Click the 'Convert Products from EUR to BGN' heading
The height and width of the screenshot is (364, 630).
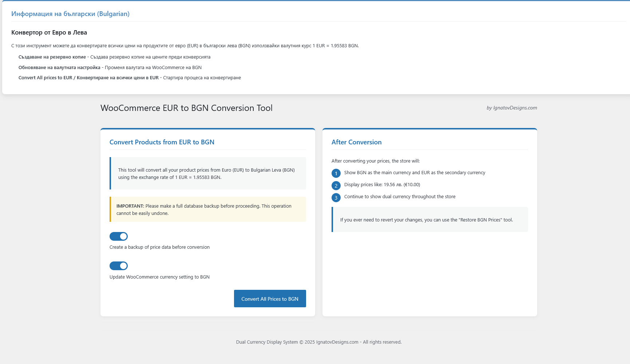[162, 142]
